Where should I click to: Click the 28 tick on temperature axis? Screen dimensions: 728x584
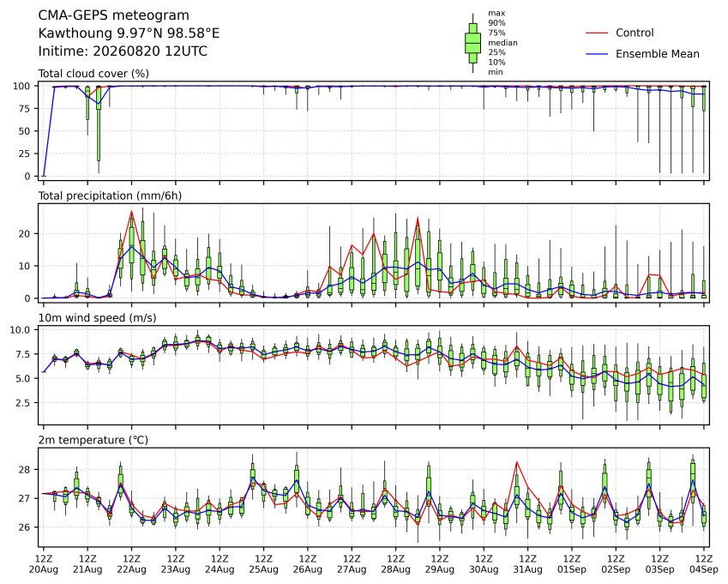point(24,470)
